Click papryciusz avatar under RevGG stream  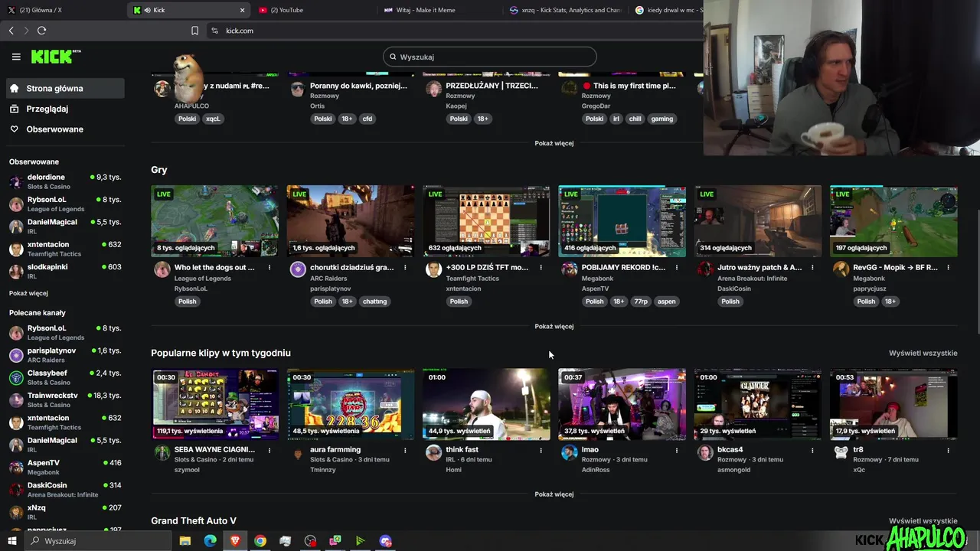coord(841,269)
